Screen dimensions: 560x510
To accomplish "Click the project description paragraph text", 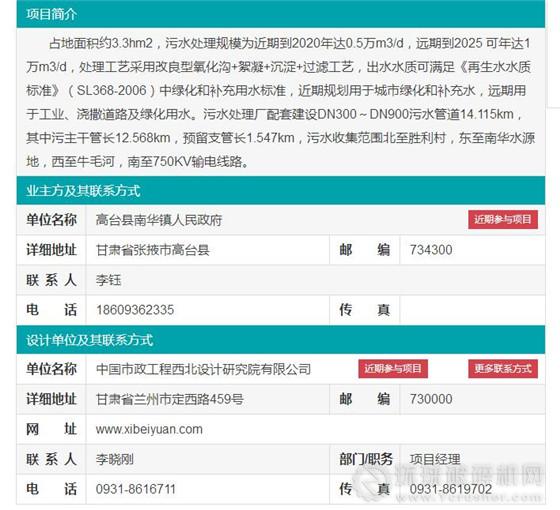I will click(x=281, y=102).
